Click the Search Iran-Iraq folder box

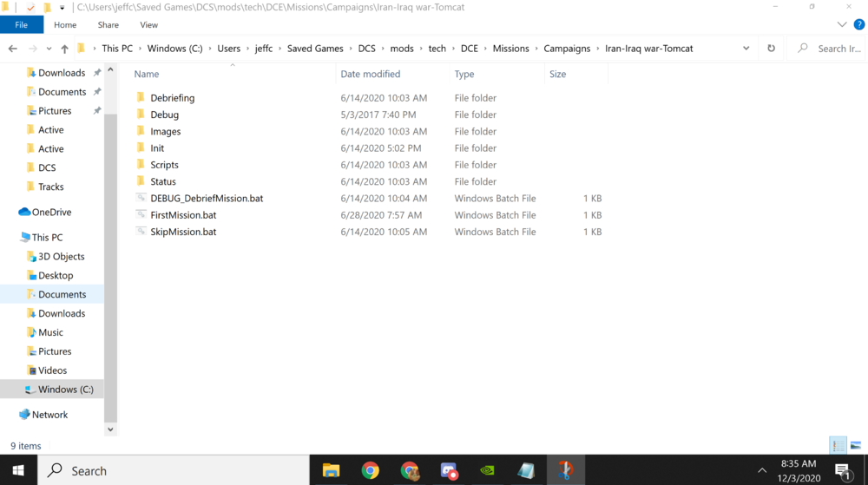(827, 49)
